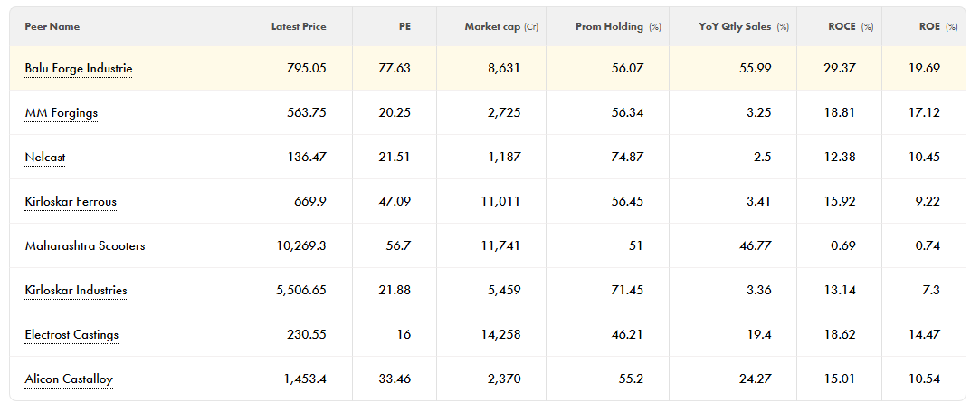
Task: Select Maharashtra Scooters PE value 56.7
Action: 399,246
